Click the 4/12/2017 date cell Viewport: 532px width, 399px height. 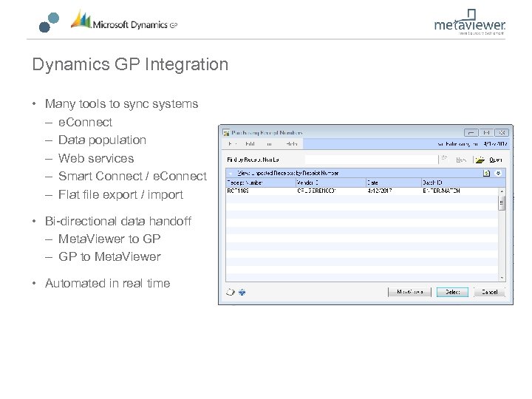(379, 191)
